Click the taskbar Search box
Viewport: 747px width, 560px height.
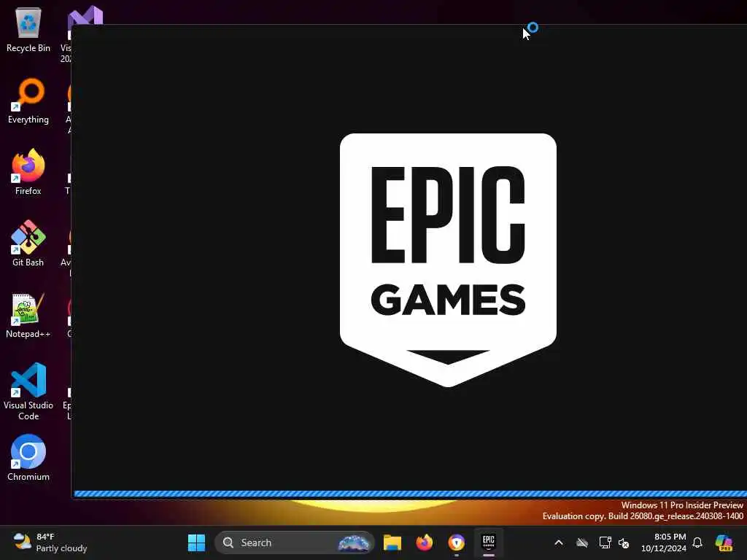[x=295, y=542]
